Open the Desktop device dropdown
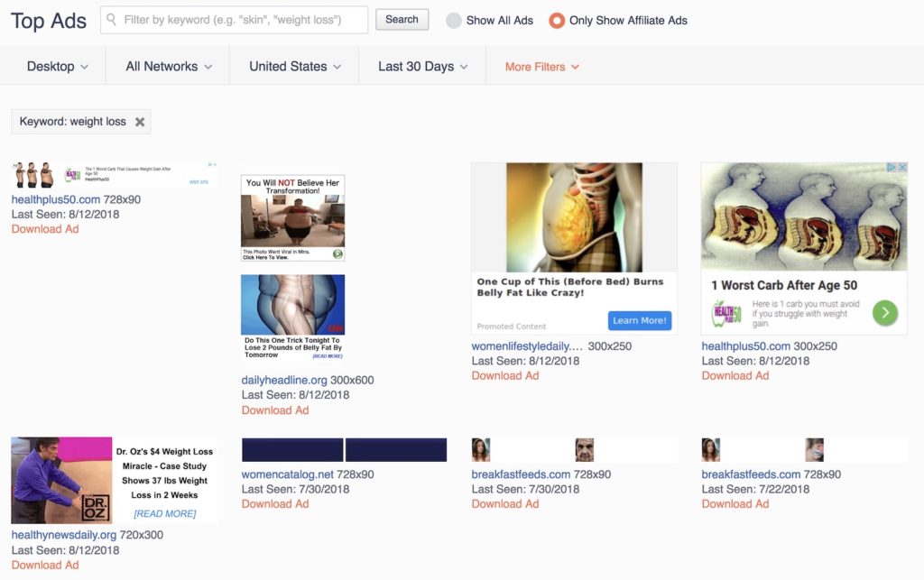 (58, 66)
